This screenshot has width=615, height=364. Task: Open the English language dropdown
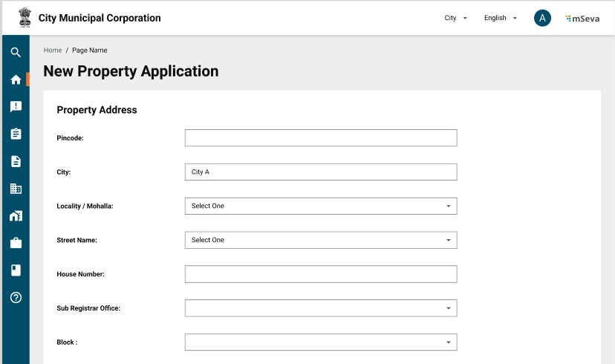tap(500, 18)
